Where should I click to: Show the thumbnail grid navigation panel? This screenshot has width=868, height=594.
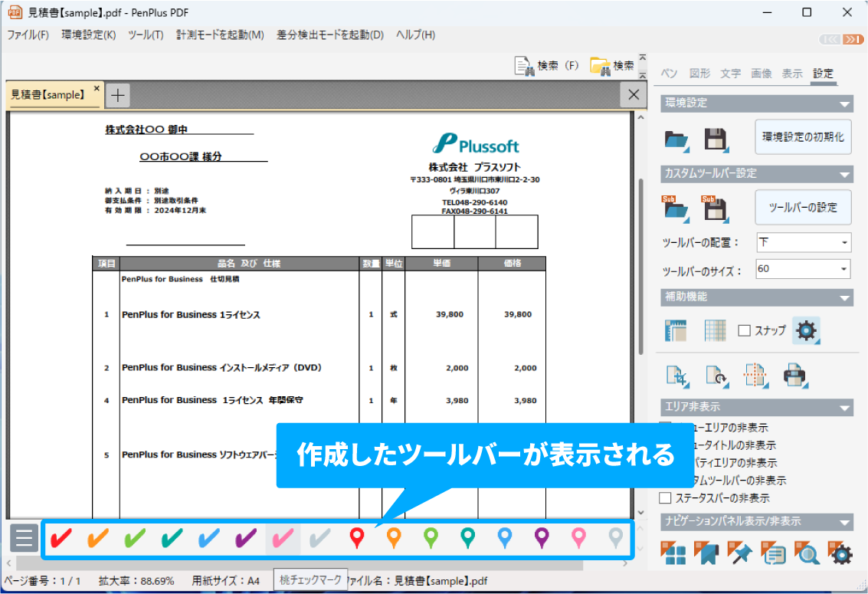pyautogui.click(x=673, y=553)
